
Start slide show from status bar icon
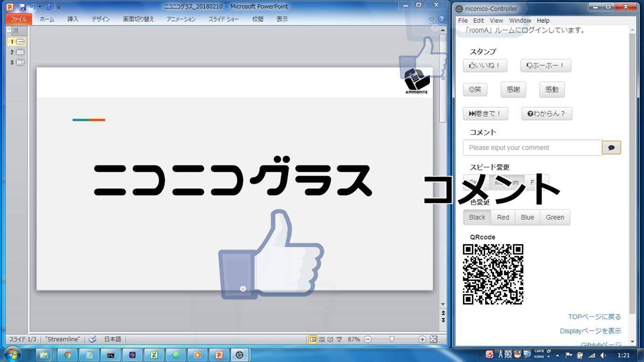[339, 339]
